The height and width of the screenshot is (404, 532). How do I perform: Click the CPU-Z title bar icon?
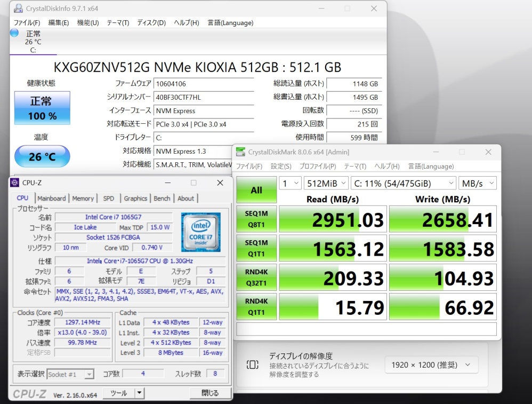tap(14, 183)
